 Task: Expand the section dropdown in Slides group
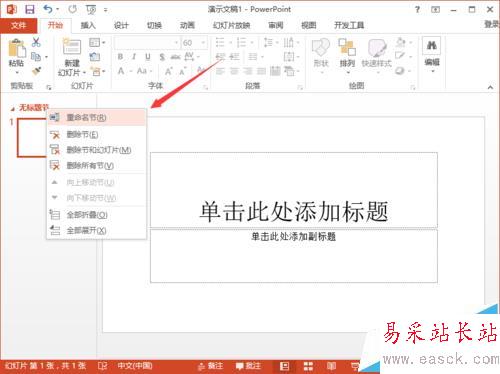coord(98,71)
